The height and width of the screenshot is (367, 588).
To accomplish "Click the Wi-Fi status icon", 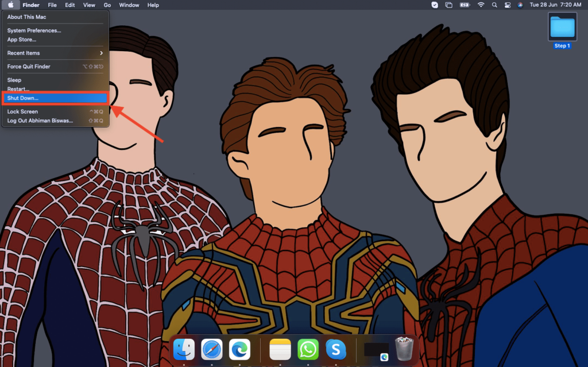I will pyautogui.click(x=481, y=5).
